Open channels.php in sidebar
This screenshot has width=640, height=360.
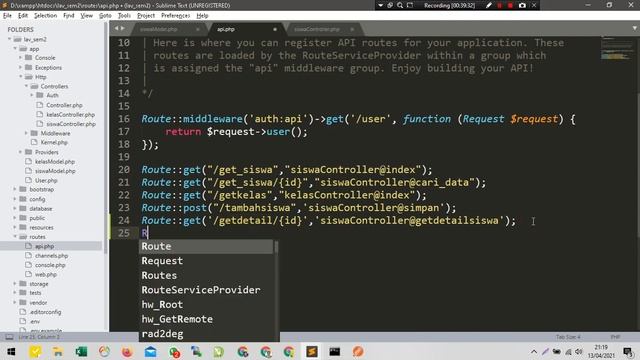click(x=51, y=256)
